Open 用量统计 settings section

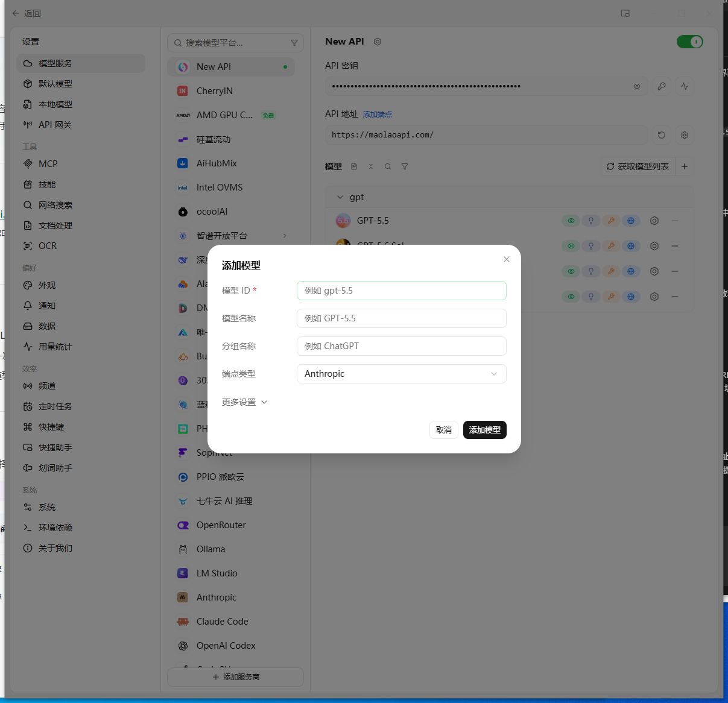point(81,347)
